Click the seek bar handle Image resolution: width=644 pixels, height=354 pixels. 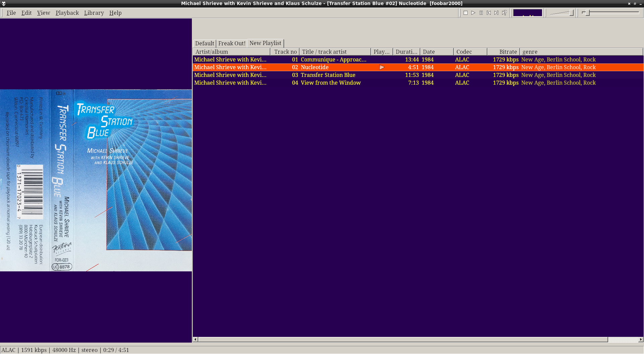tap(587, 13)
